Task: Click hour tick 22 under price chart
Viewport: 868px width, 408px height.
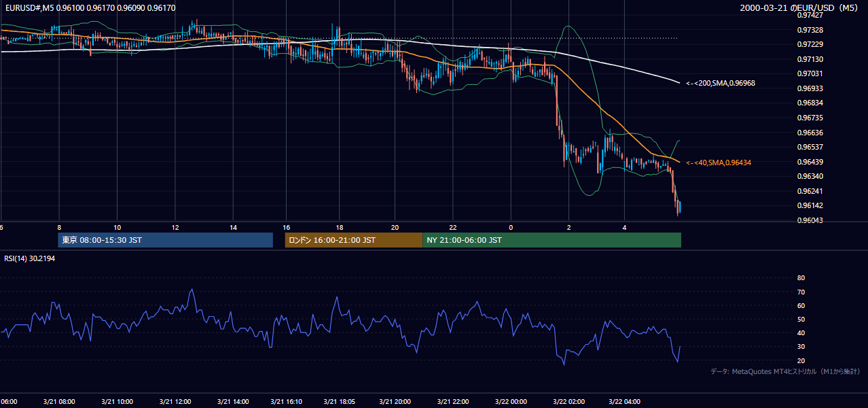Action: point(453,227)
